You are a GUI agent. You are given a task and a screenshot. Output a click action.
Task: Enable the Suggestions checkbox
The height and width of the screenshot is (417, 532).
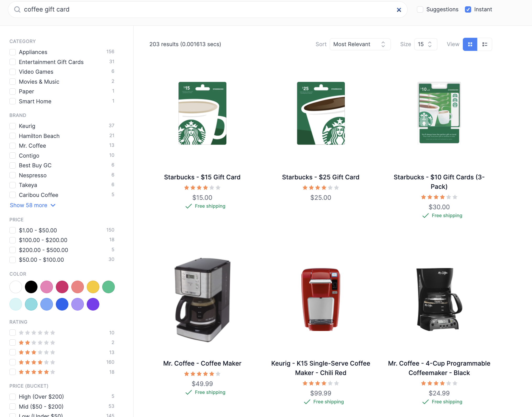coord(420,9)
